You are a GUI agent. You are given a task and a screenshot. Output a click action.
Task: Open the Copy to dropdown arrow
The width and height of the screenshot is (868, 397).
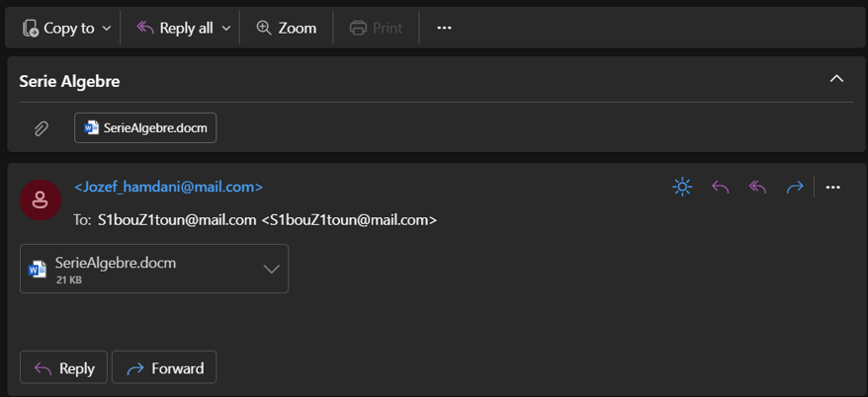[107, 28]
